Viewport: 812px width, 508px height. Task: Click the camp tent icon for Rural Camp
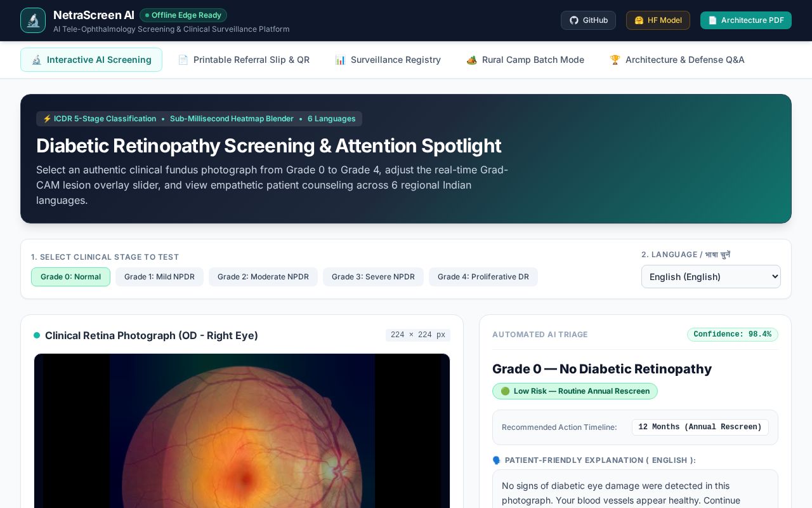pyautogui.click(x=471, y=60)
